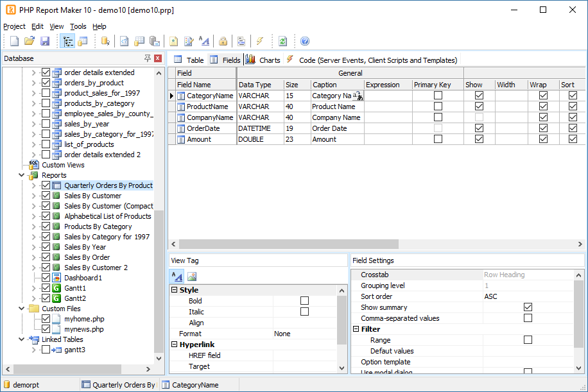Click the lightning bolt generate icon
Viewport: 588px width, 392px height.
pyautogui.click(x=260, y=41)
